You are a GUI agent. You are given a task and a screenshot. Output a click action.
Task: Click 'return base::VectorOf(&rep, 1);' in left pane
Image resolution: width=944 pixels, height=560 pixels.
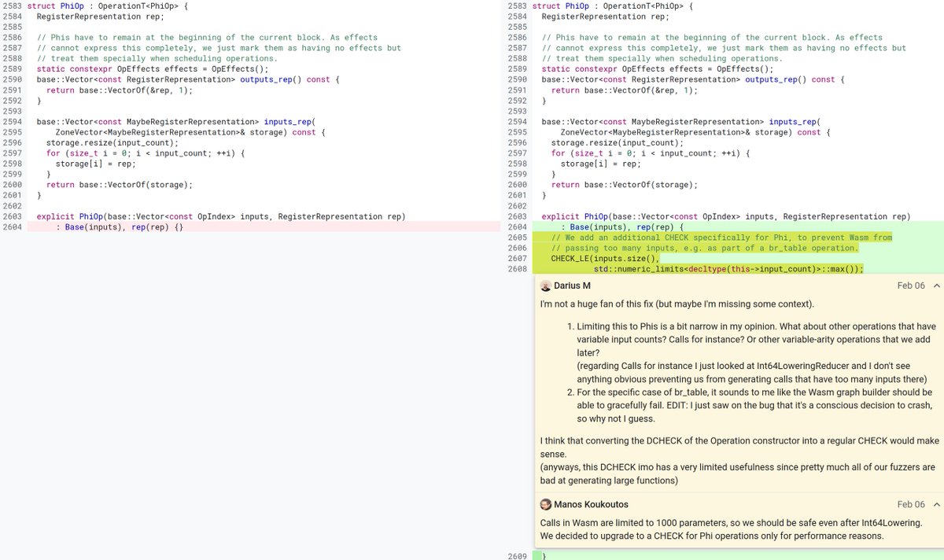119,90
